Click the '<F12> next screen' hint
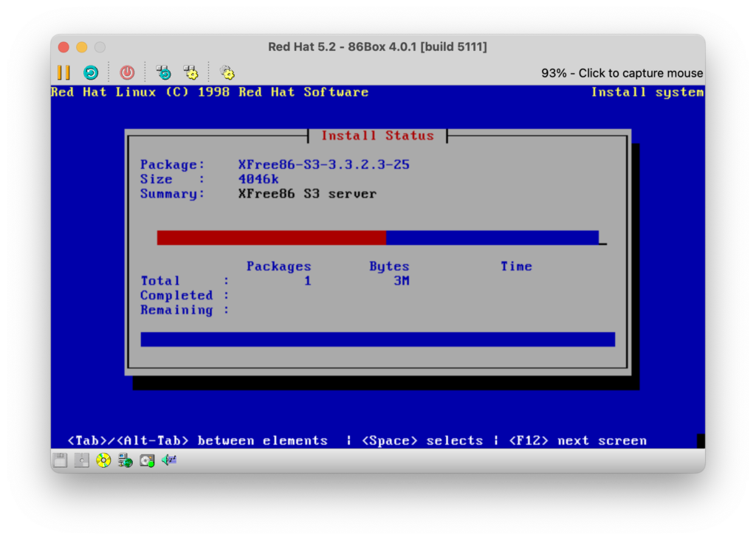The width and height of the screenshot is (756, 540). point(577,440)
